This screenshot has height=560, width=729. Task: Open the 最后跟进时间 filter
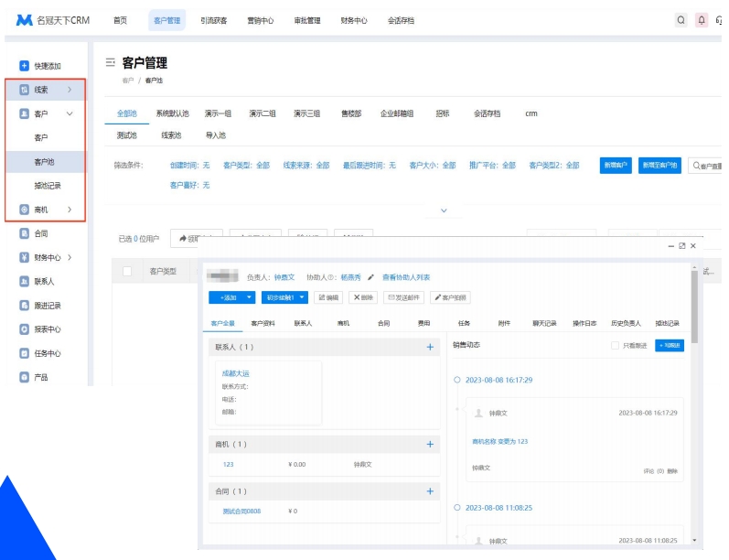(370, 165)
